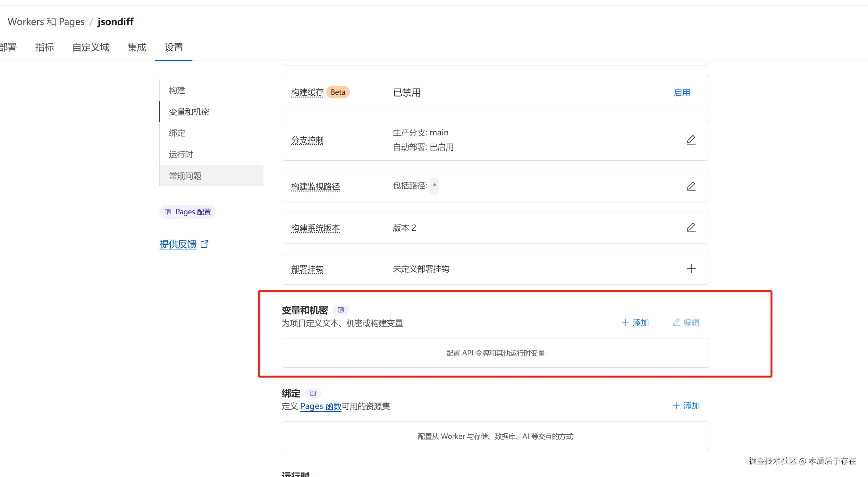This screenshot has width=868, height=477.
Task: Go to Workers 和 Pages breadcrumb
Action: (46, 21)
